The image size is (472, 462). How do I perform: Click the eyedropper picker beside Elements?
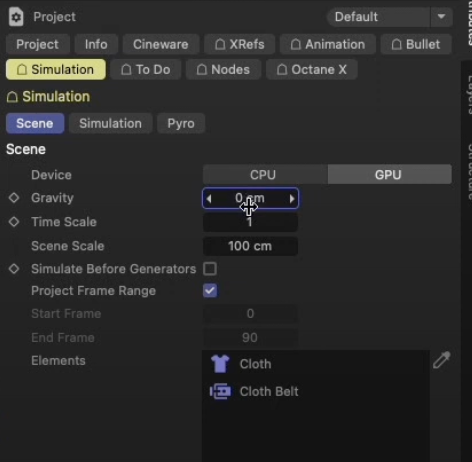point(442,360)
